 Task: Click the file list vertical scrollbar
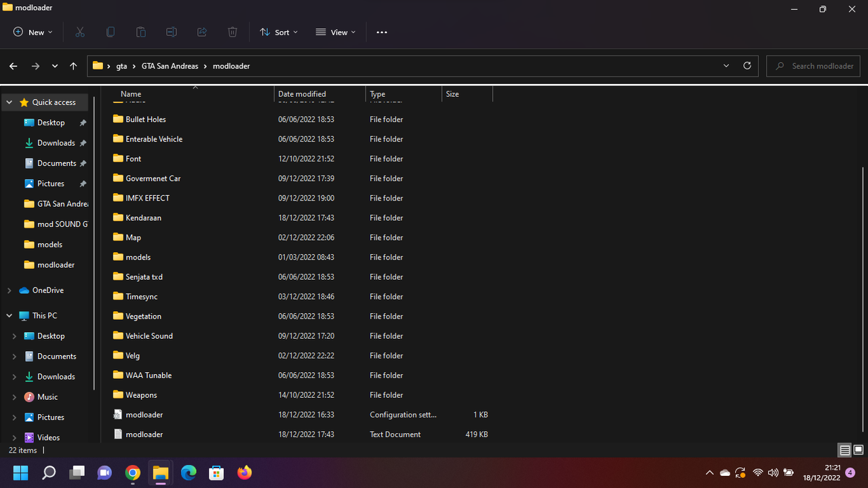864,298
